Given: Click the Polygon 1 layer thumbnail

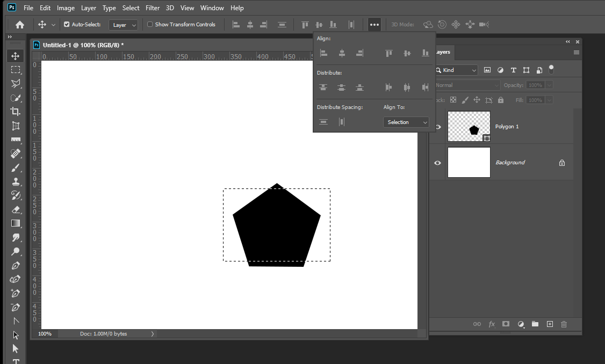Looking at the screenshot, I should (469, 126).
